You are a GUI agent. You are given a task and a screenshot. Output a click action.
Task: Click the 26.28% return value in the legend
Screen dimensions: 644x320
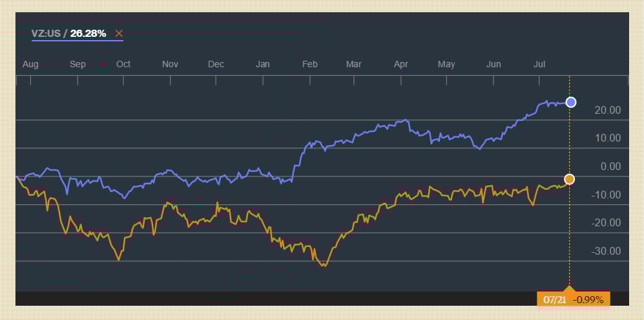point(88,34)
